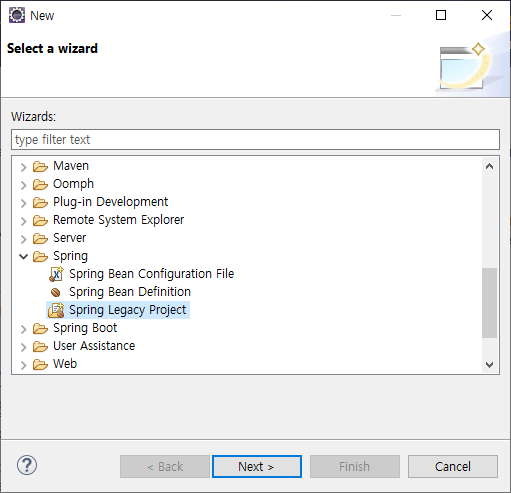The height and width of the screenshot is (493, 511).
Task: Expand the Maven category
Action: (23, 167)
